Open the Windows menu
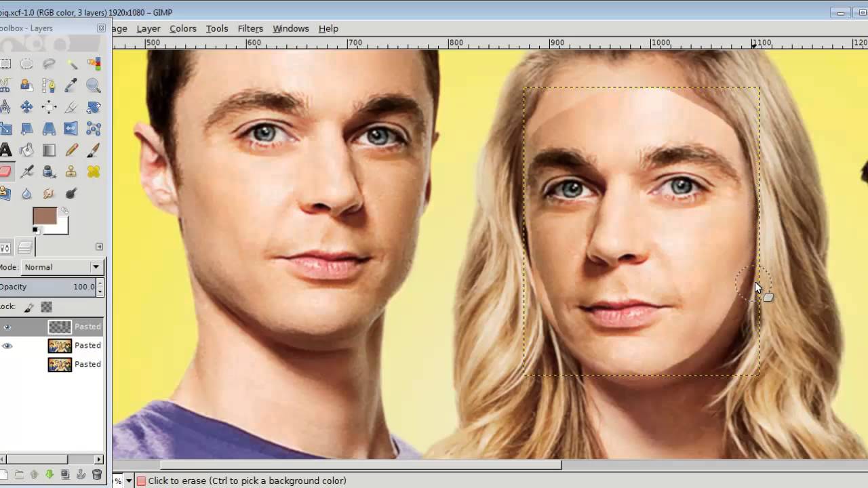 click(x=291, y=28)
